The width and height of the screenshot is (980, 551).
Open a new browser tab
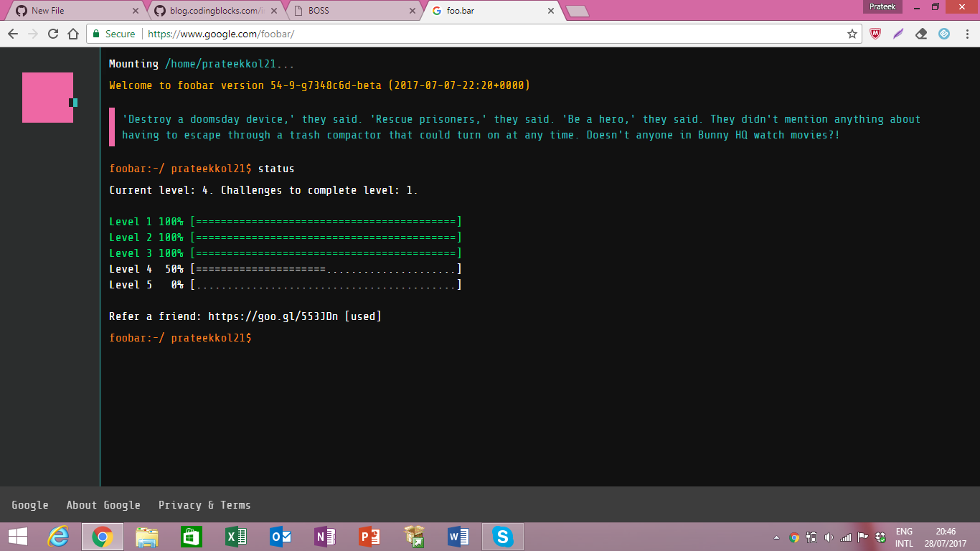pos(578,11)
